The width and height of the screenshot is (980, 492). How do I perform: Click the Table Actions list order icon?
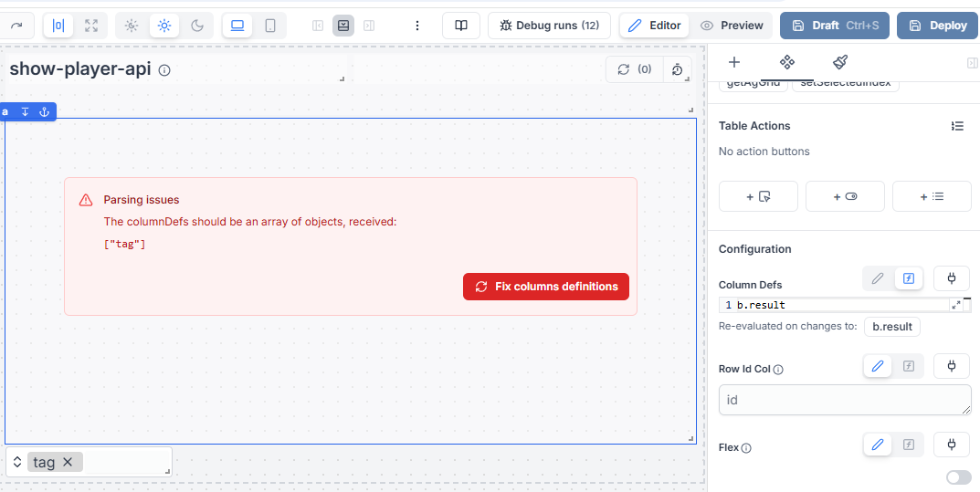click(x=957, y=126)
